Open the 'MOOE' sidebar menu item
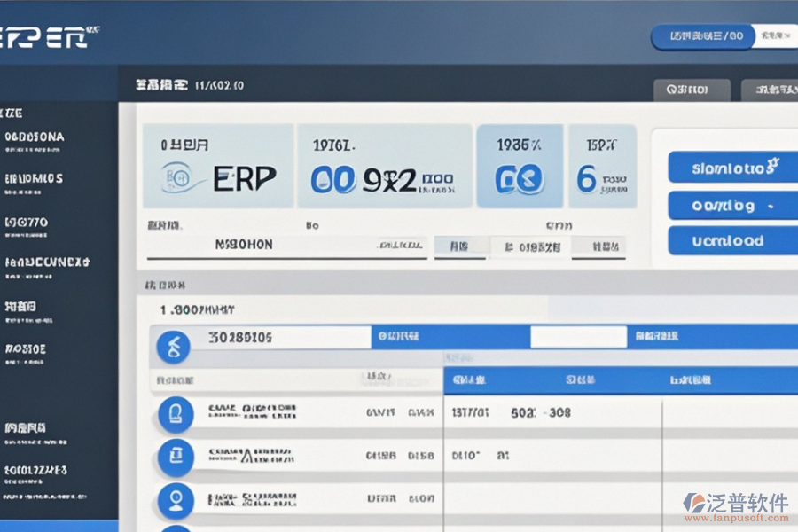Viewport: 798px width, 532px height. 27,348
